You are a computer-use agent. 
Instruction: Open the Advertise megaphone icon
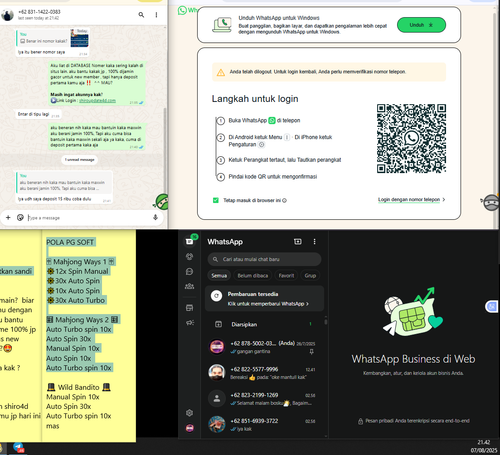tap(190, 322)
